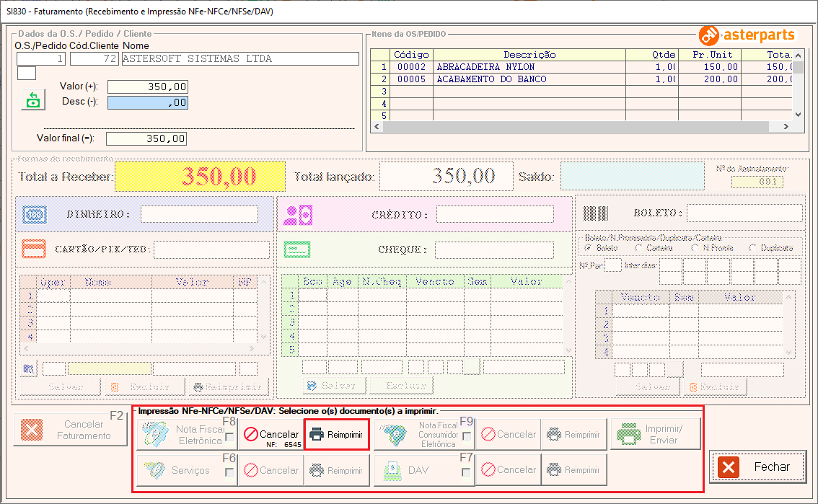Click the Cartão/PIX/TED amount field
The image size is (818, 504).
pyautogui.click(x=212, y=249)
